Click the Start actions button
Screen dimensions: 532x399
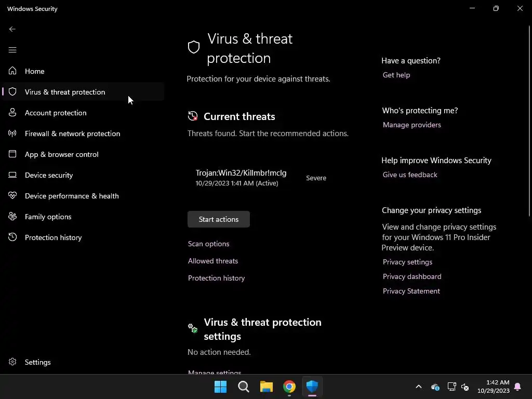pos(219,219)
